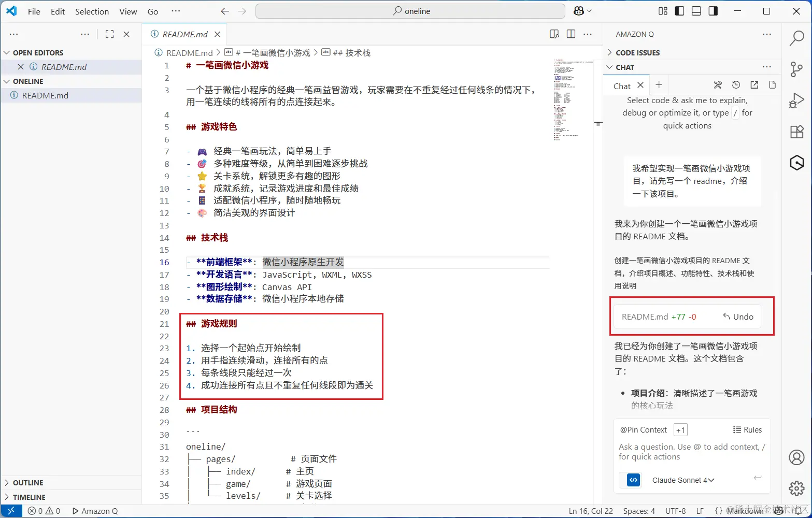Open the README.md +77 -0 diff
Viewport: 812px width, 518px height.
[x=659, y=316]
